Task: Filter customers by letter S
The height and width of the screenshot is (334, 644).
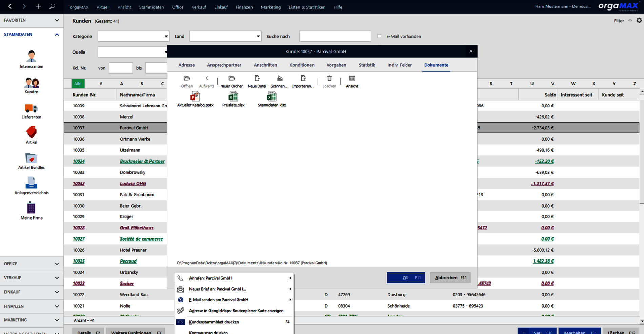Action: coord(491,84)
